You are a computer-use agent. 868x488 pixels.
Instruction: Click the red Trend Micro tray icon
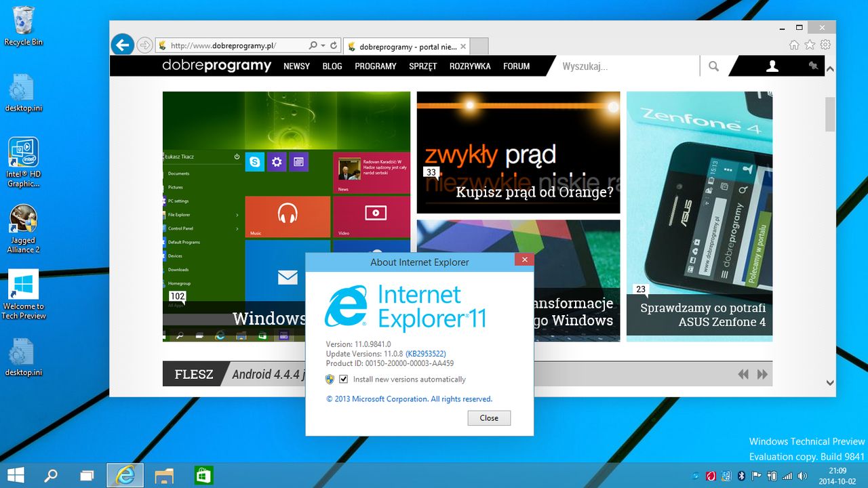[711, 475]
